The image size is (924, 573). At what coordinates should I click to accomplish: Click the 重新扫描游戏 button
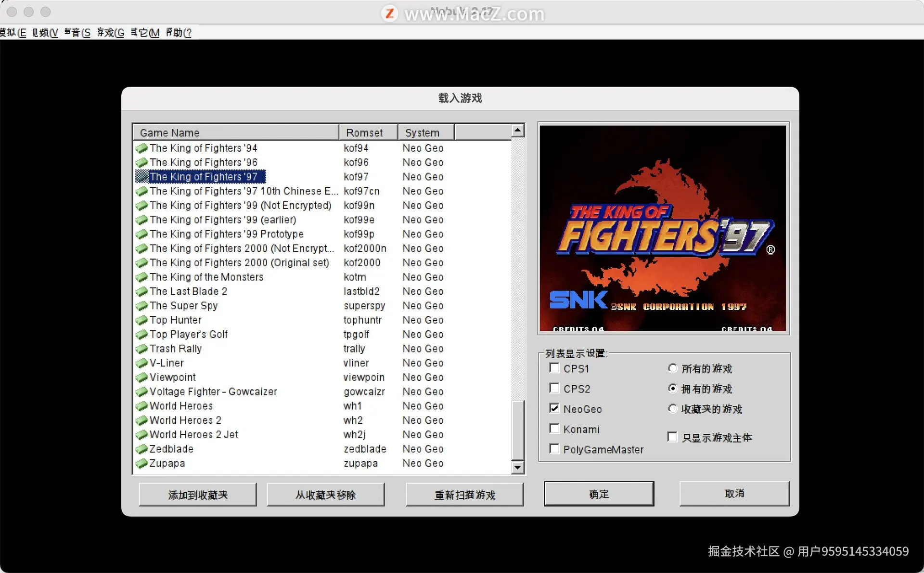pos(465,495)
